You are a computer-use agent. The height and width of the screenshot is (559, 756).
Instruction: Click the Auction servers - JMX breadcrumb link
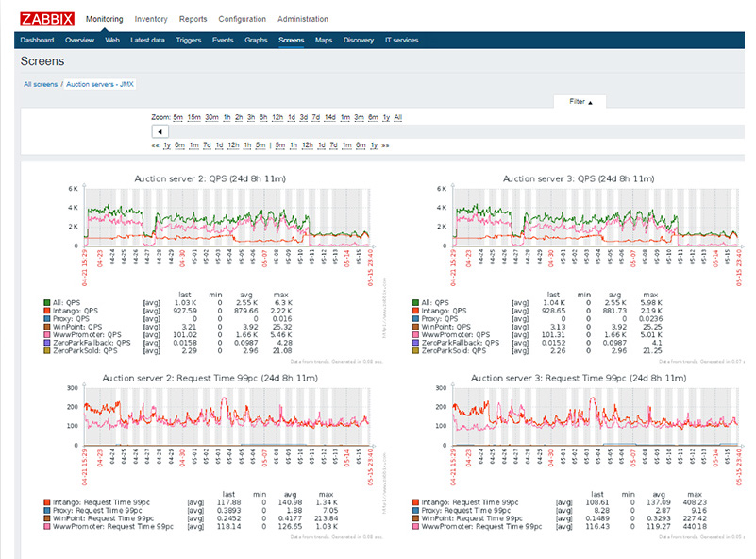tap(100, 84)
